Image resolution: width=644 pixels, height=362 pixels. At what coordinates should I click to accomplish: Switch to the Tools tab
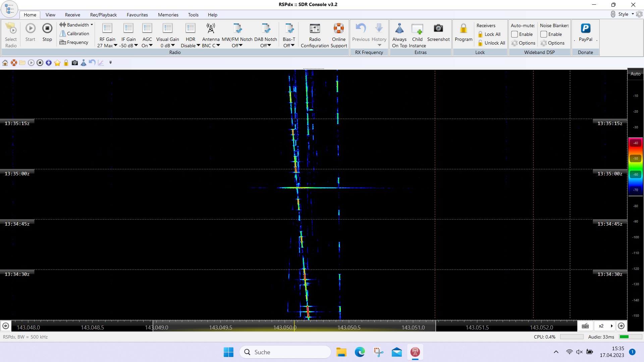193,15
